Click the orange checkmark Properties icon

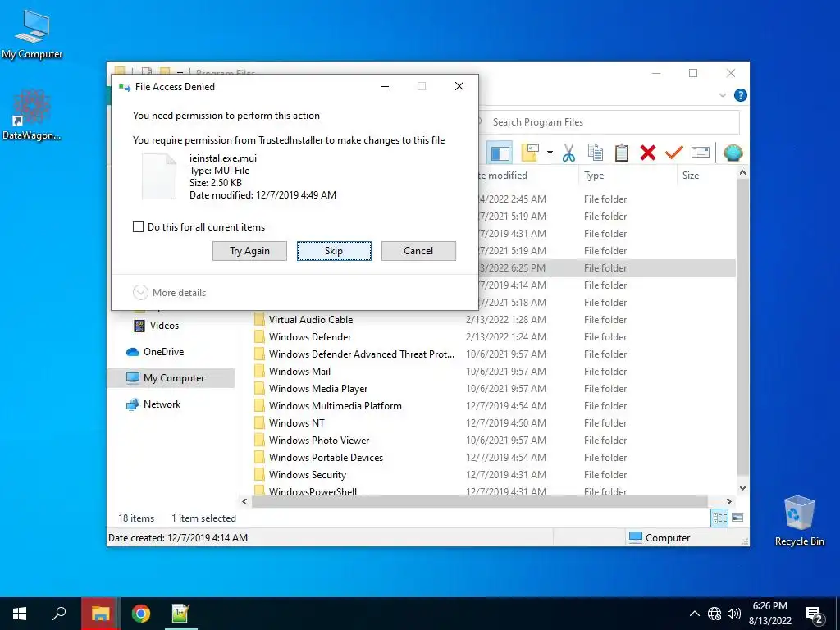coord(674,153)
